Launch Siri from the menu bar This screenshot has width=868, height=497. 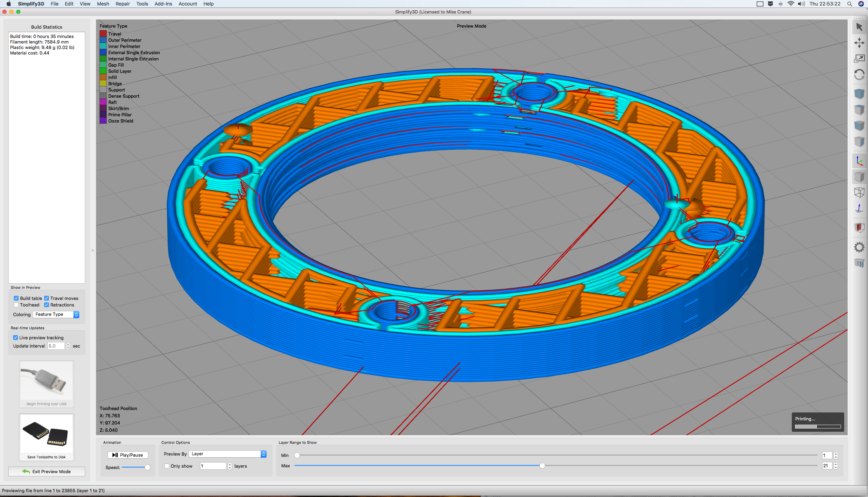[x=861, y=4]
